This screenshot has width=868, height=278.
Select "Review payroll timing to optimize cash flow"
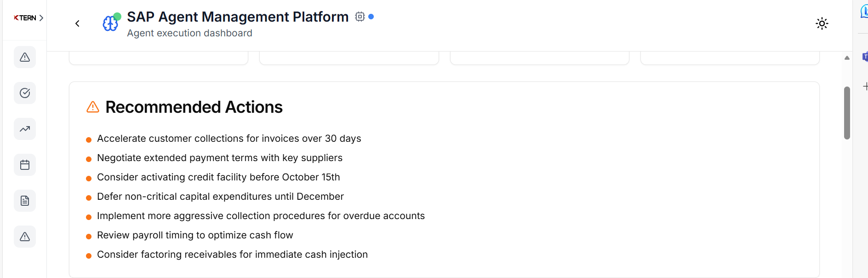click(x=195, y=235)
